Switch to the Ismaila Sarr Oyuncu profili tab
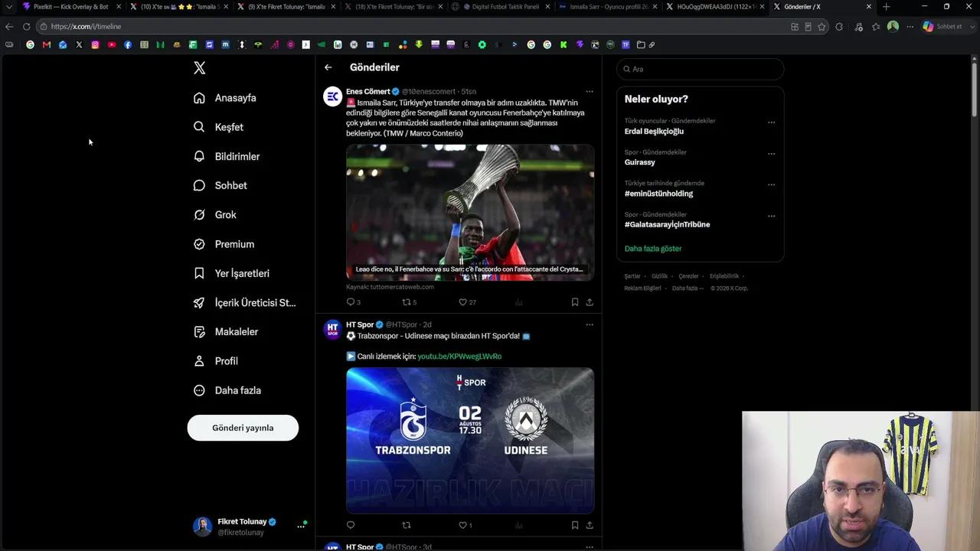Image resolution: width=980 pixels, height=551 pixels. tap(607, 7)
